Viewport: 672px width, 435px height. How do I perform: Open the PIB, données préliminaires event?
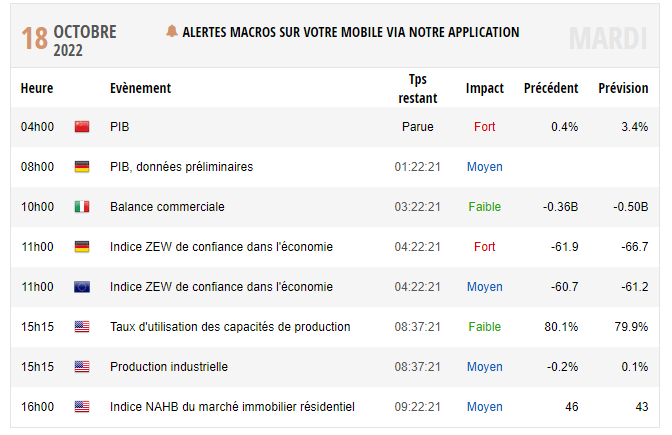tap(181, 167)
